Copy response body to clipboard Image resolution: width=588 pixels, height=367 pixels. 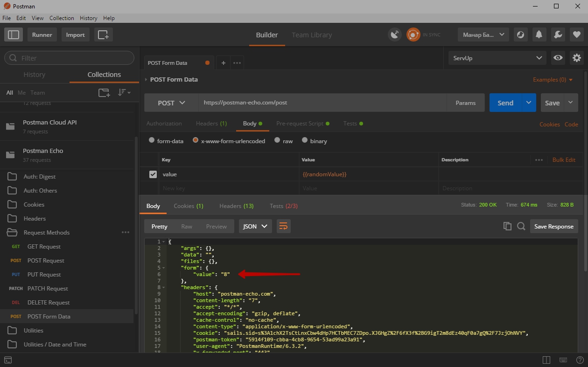(x=507, y=226)
